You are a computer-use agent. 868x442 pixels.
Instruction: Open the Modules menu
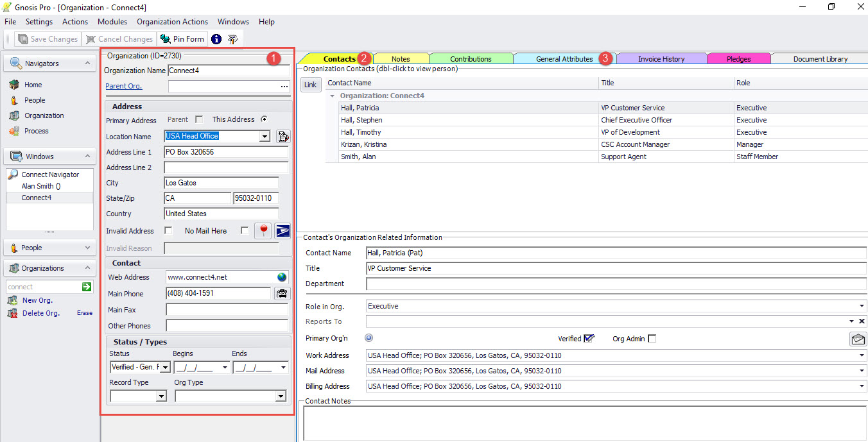click(112, 22)
